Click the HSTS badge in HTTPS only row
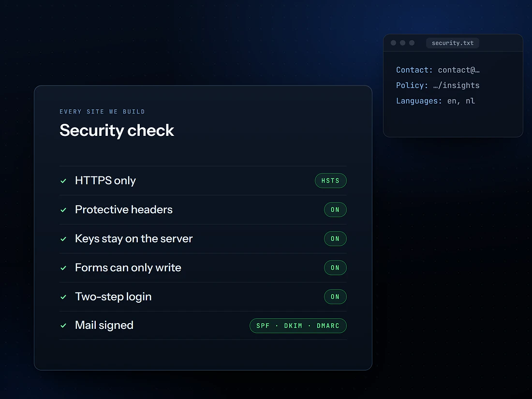Image resolution: width=532 pixels, height=399 pixels. click(330, 180)
